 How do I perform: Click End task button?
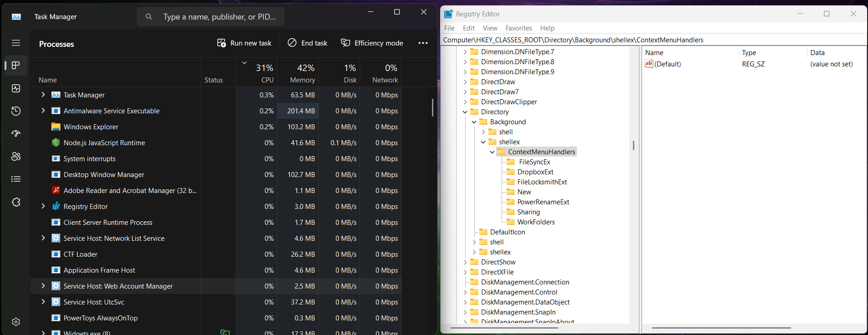point(307,43)
